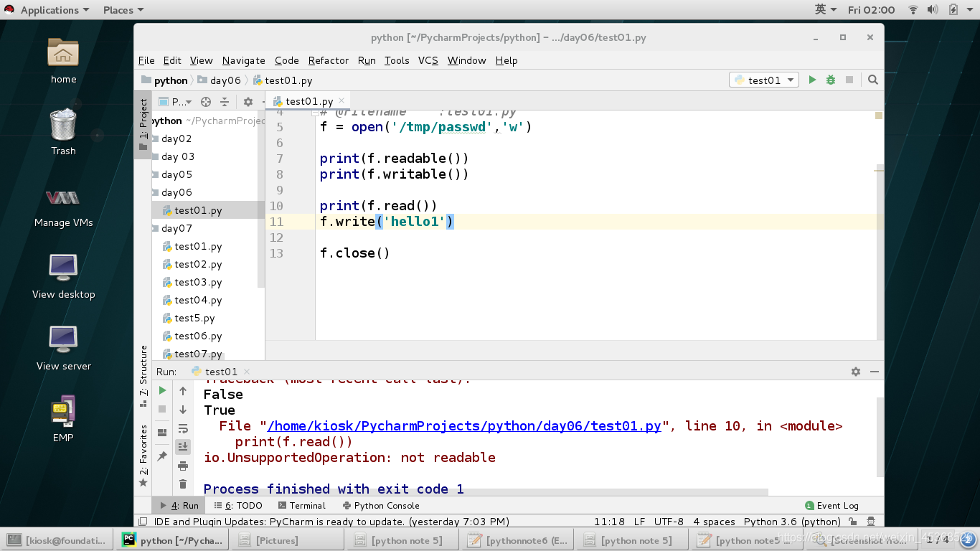
Task: Start debugging with the bug icon
Action: 831,80
